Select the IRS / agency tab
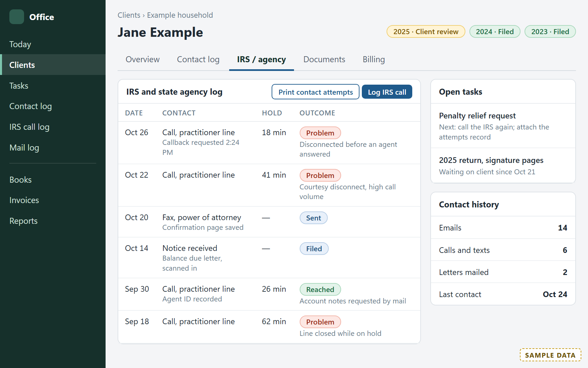 click(262, 60)
